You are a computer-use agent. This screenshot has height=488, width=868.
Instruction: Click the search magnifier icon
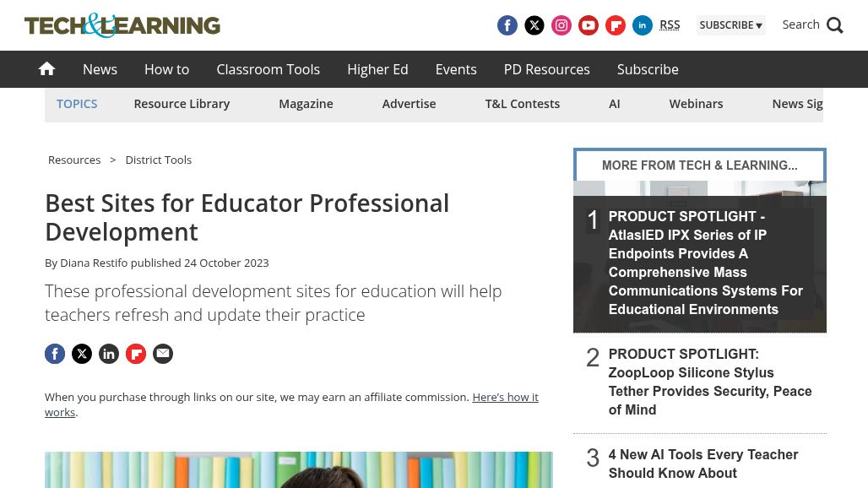(x=834, y=25)
